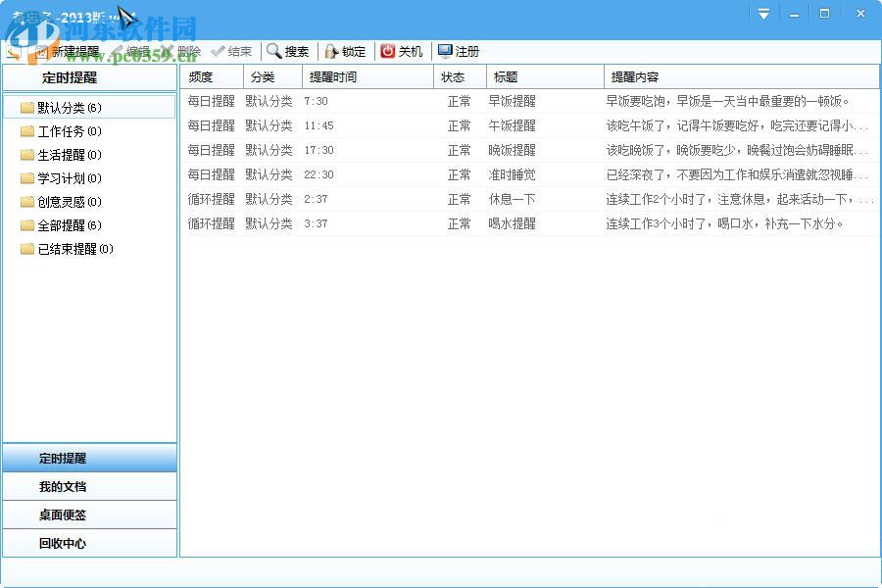The height and width of the screenshot is (588, 882).
Task: Click the 新建提醒 calendar icon
Action: (x=41, y=52)
